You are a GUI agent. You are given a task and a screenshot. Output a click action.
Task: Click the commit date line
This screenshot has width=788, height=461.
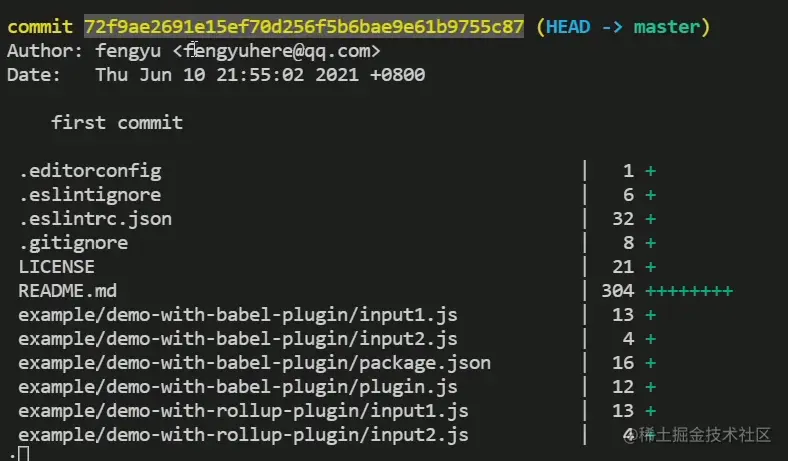[216, 75]
